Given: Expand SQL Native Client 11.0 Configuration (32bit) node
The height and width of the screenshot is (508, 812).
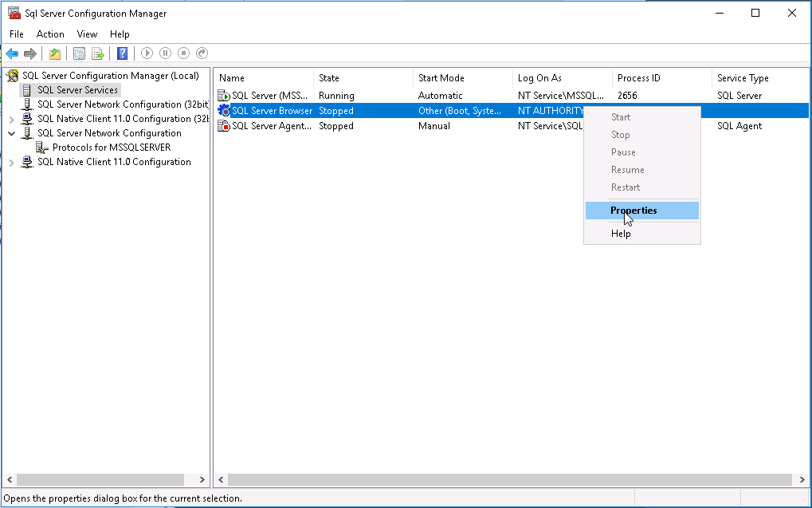Looking at the screenshot, I should point(11,120).
